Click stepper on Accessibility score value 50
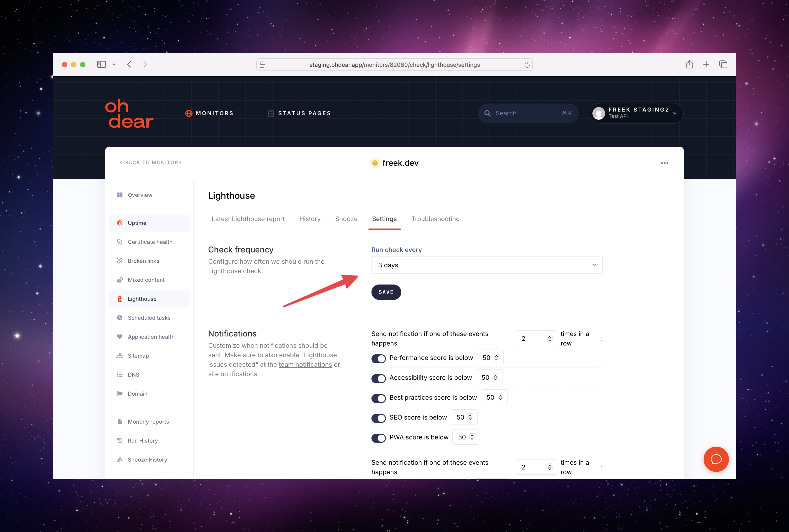 (x=495, y=378)
